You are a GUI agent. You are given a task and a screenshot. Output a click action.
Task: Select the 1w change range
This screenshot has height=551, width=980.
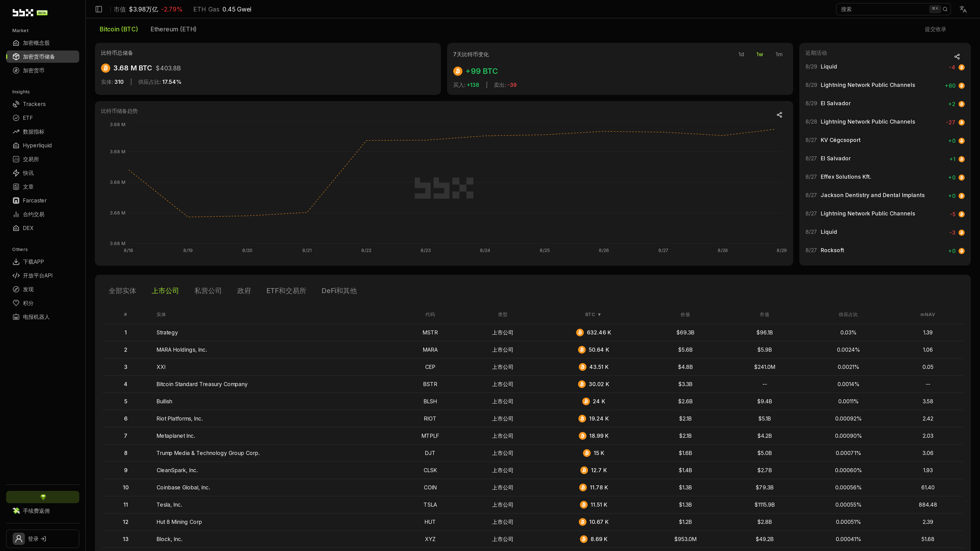tap(760, 54)
